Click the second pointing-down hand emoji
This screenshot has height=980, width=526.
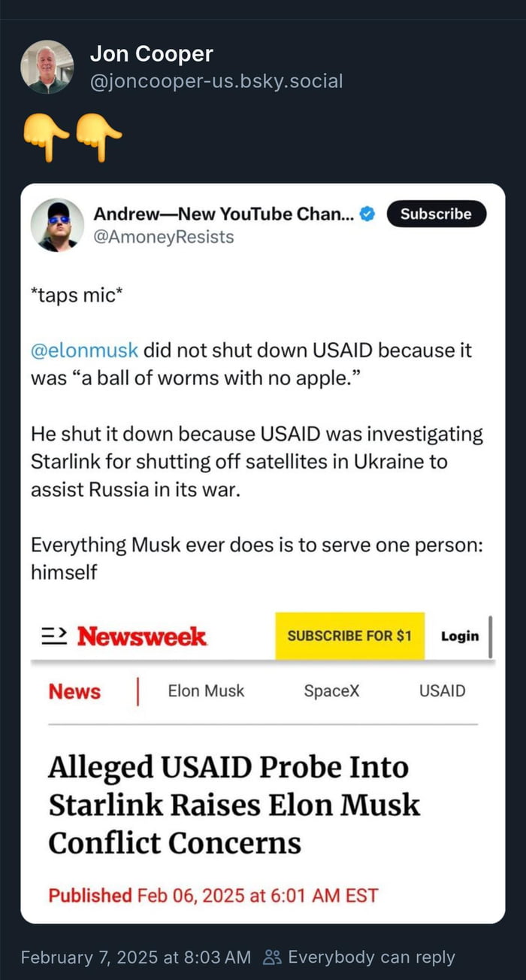pos(98,136)
